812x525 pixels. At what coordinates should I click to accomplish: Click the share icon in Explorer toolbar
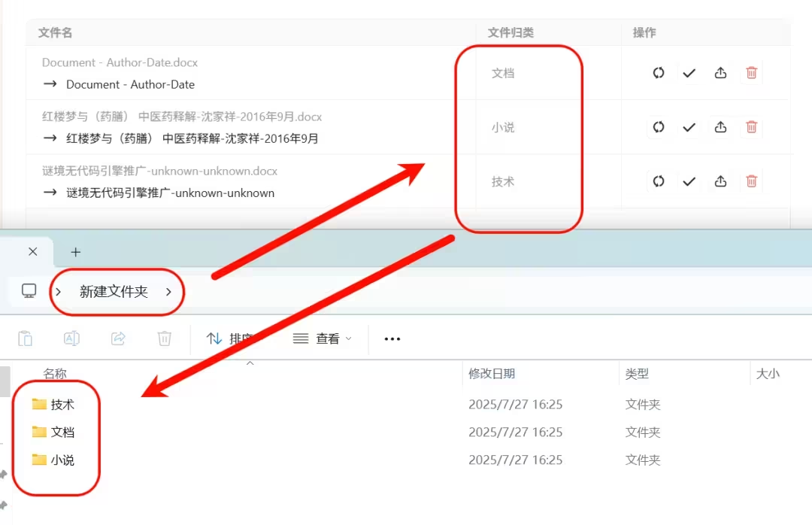tap(118, 338)
